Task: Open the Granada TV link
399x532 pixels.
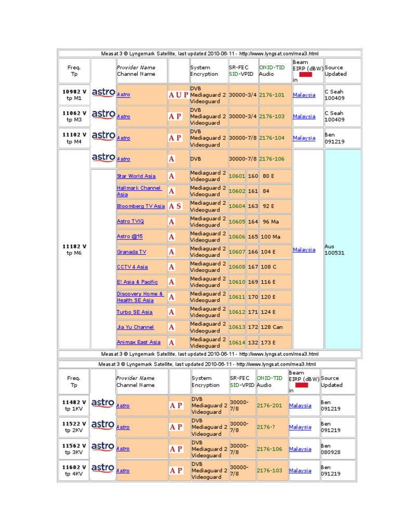Action: (131, 252)
